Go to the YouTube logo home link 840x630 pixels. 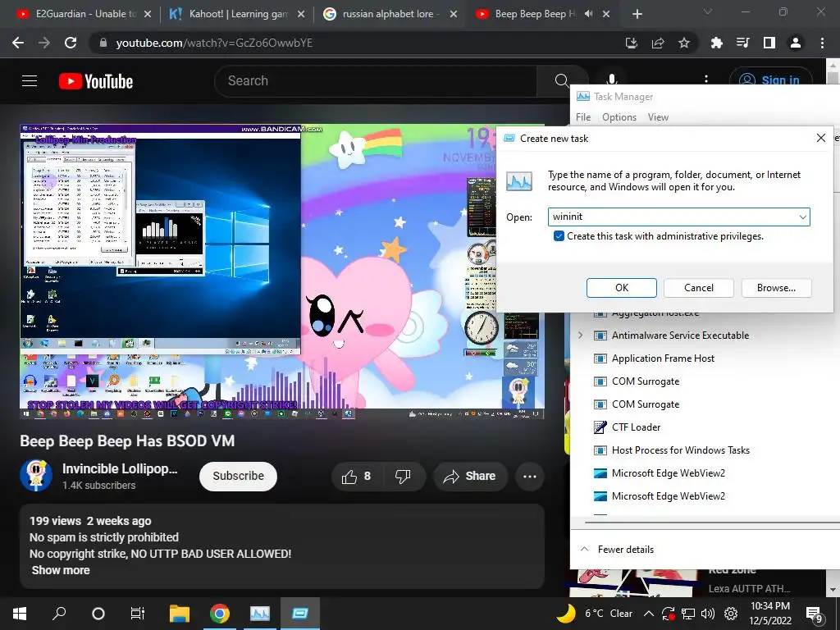coord(96,81)
